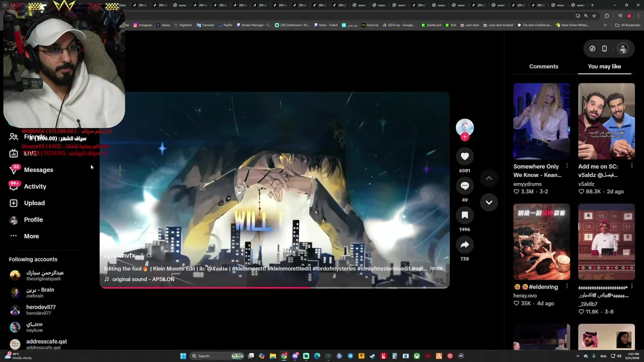This screenshot has width=644, height=362.
Task: Open the account avatar in header
Action: pyautogui.click(x=623, y=49)
